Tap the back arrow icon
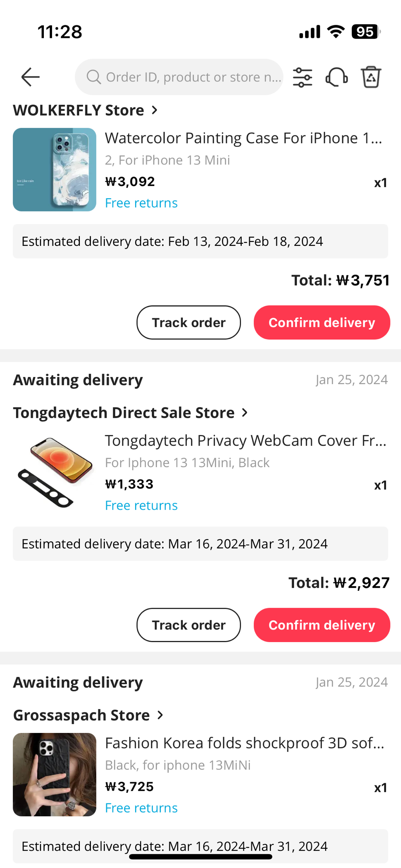401x868 pixels. point(31,77)
